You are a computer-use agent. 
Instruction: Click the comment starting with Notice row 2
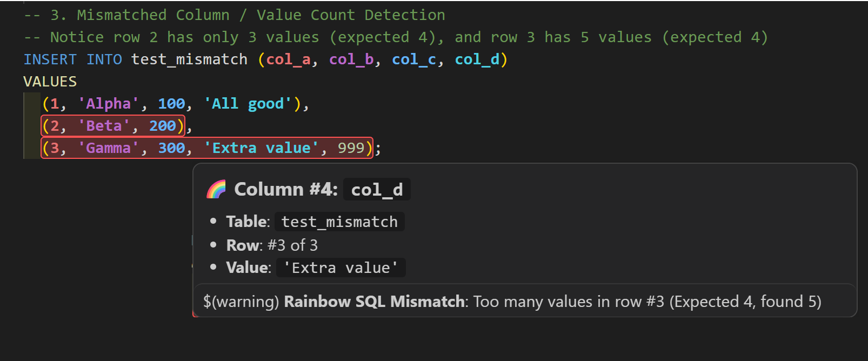395,37
